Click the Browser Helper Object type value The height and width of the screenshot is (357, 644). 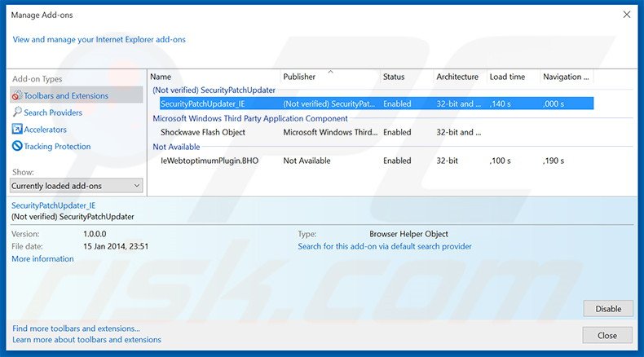(408, 234)
